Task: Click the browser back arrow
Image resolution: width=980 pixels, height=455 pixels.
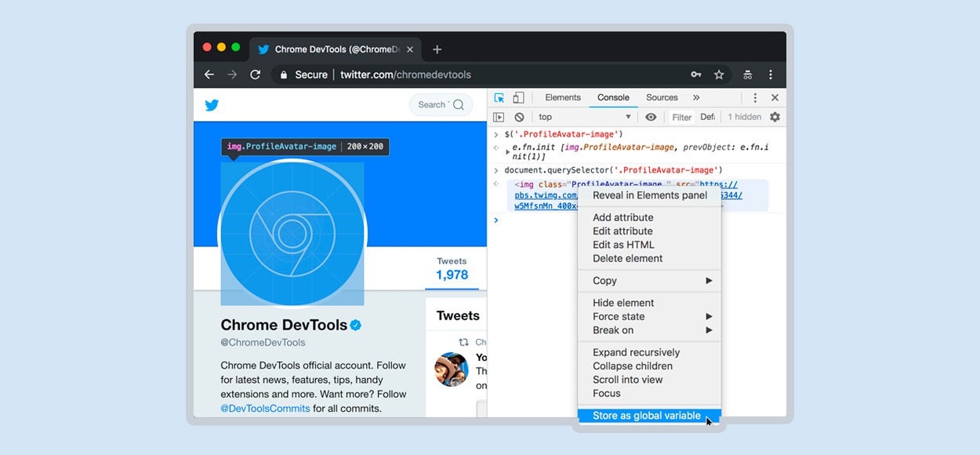Action: (209, 75)
